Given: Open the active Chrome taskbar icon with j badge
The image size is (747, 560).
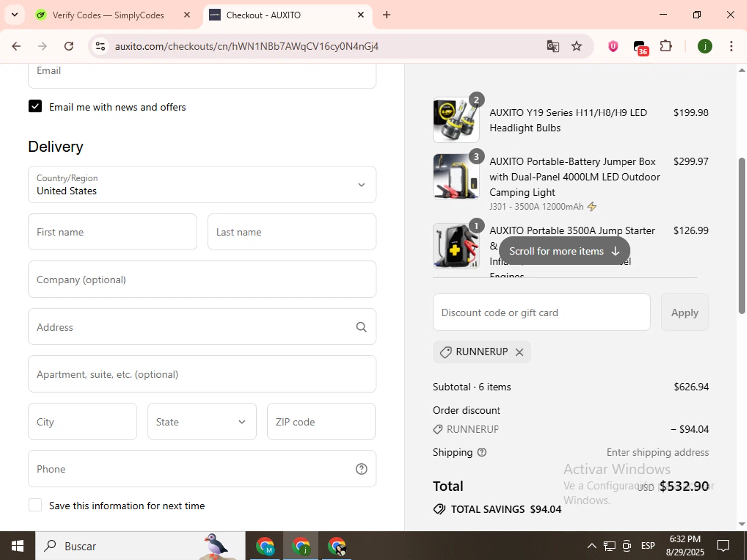Looking at the screenshot, I should tap(301, 546).
